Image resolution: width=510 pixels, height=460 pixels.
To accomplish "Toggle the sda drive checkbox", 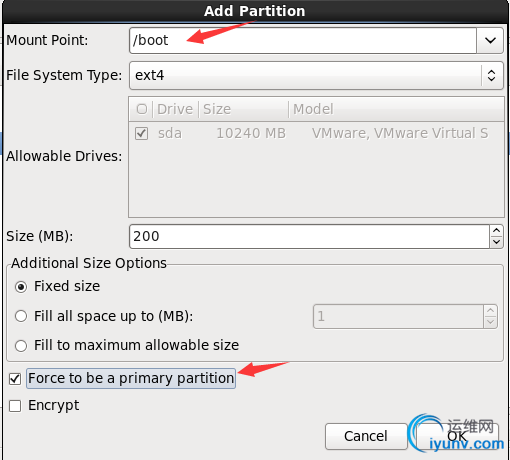I will (142, 133).
